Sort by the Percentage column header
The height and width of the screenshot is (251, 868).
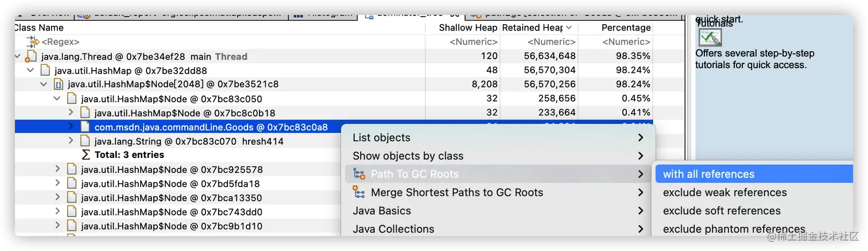coord(615,28)
